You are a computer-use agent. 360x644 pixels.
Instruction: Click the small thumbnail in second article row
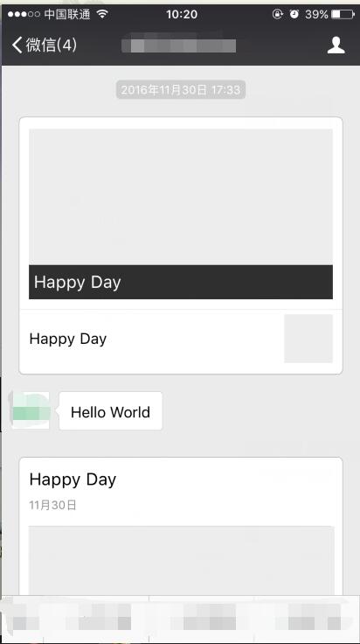pyautogui.click(x=308, y=339)
